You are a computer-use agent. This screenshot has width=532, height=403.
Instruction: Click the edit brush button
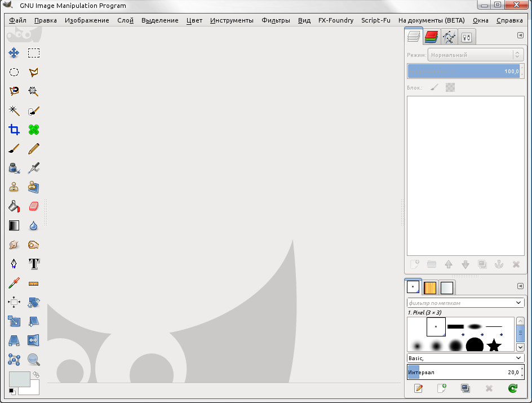[x=419, y=388]
